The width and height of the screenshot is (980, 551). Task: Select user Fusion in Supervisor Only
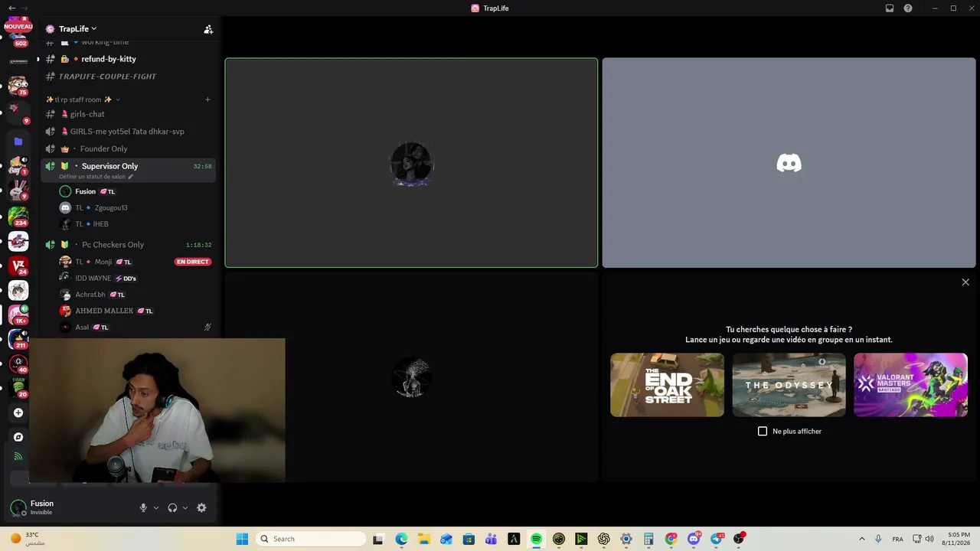coord(86,191)
